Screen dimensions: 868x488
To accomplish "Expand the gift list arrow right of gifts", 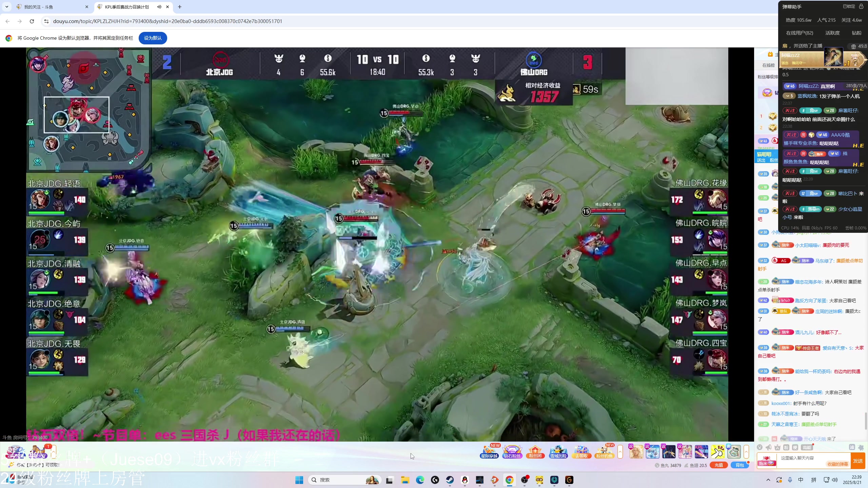I will pos(746,452).
